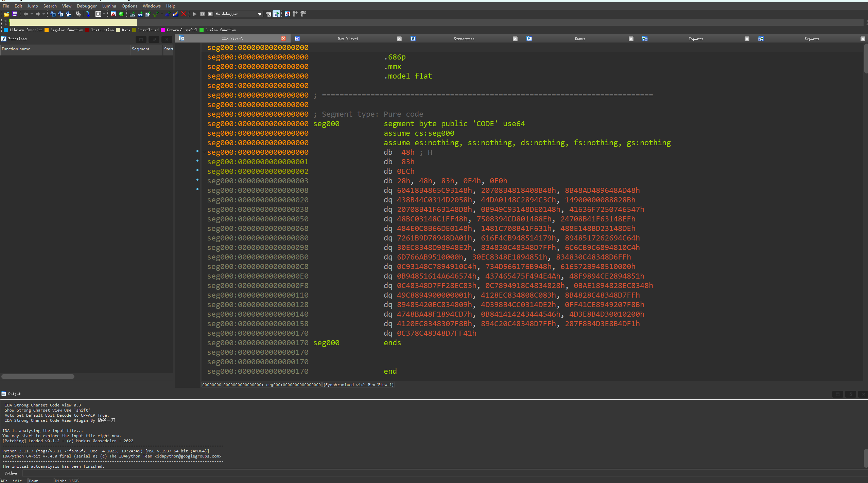The height and width of the screenshot is (483, 868).
Task: Convert to data with the DATA+ icon
Action: pos(140,14)
